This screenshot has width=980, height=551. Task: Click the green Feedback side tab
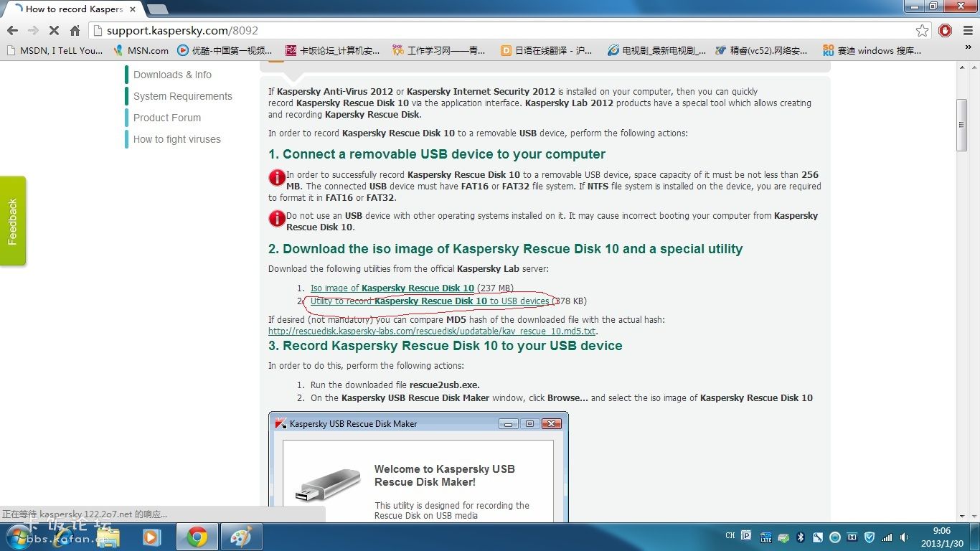[x=12, y=221]
